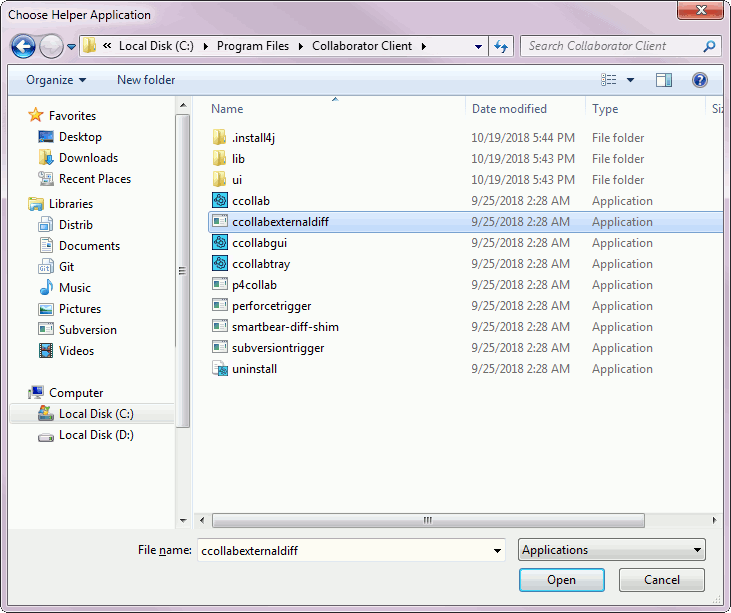Expand arrow after Collaborator Client breadcrumb

[x=424, y=46]
